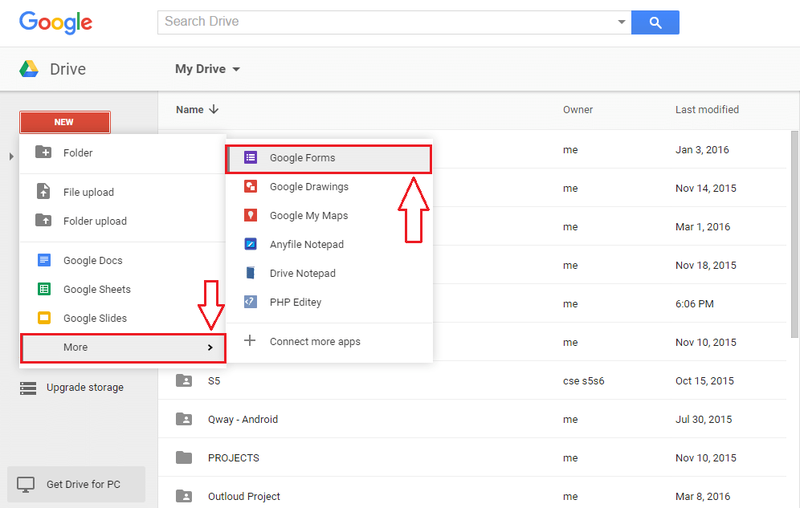800x508 pixels.
Task: Select Google Slides menu entry
Action: point(122,318)
